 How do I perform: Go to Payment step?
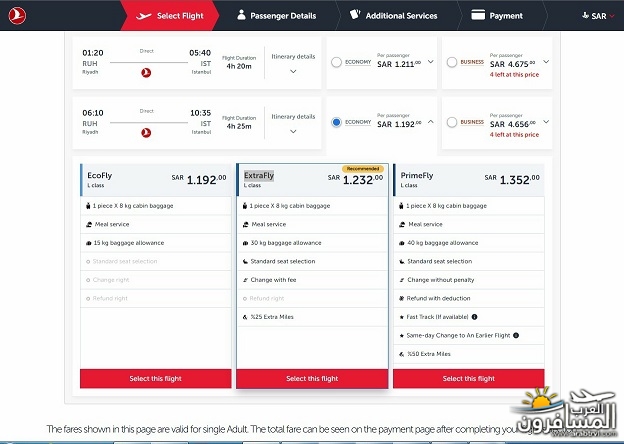click(x=497, y=16)
